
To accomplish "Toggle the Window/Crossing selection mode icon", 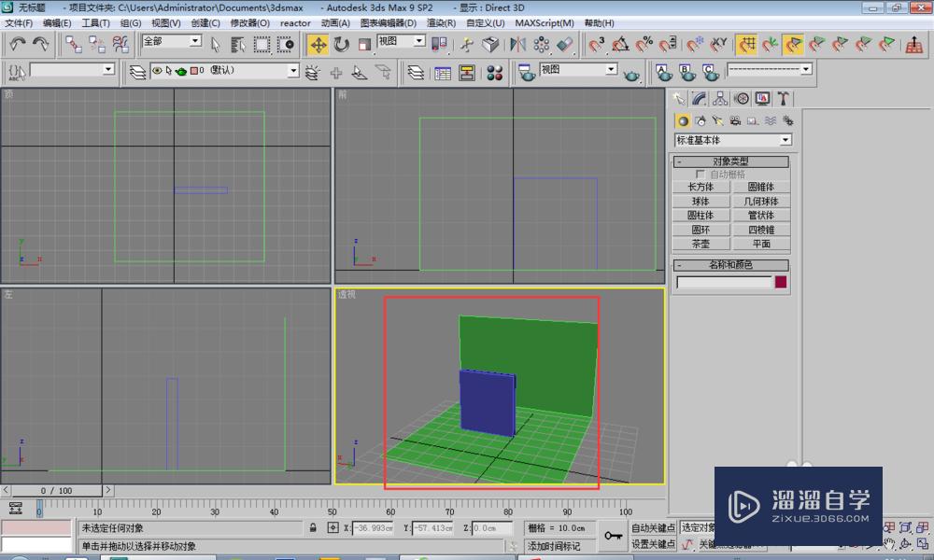I will (x=285, y=44).
